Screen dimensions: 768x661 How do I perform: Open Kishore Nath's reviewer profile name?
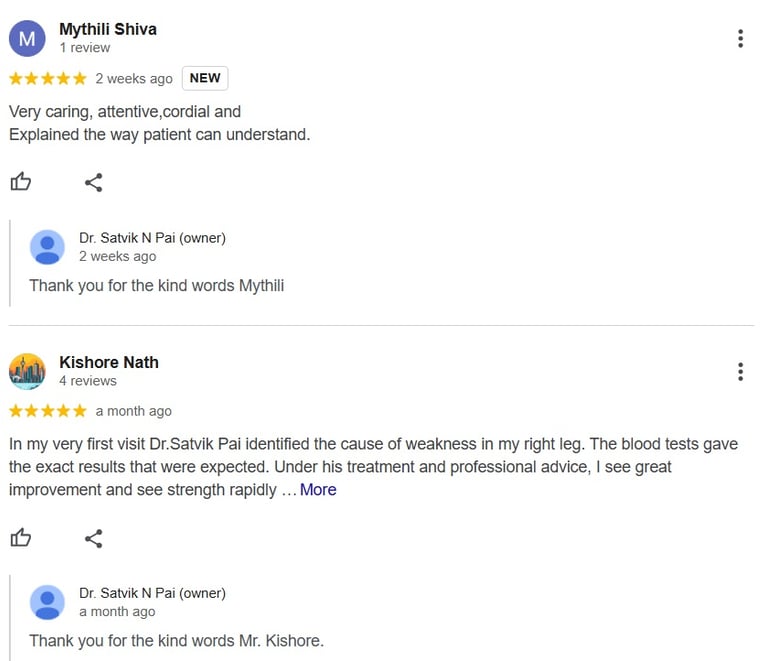[x=109, y=362]
